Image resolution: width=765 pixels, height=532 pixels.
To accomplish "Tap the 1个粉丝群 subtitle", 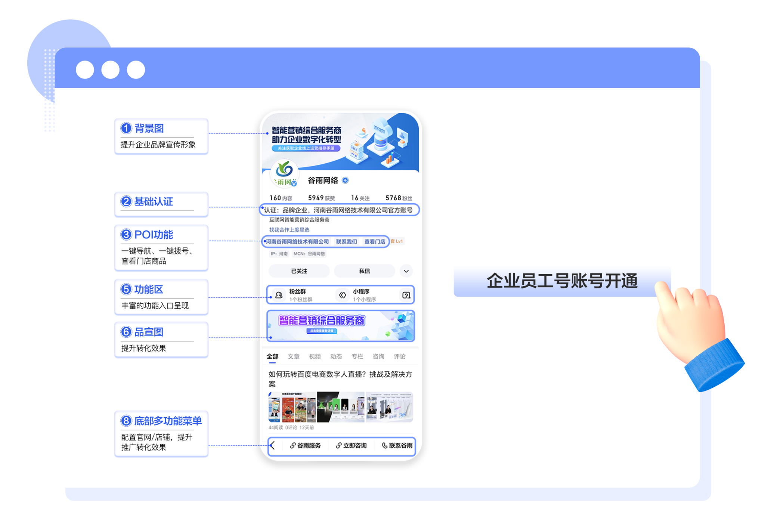I will coord(301,300).
